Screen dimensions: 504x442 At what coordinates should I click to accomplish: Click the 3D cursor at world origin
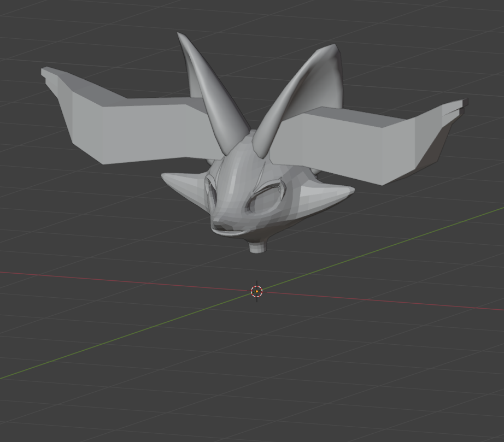pyautogui.click(x=256, y=291)
